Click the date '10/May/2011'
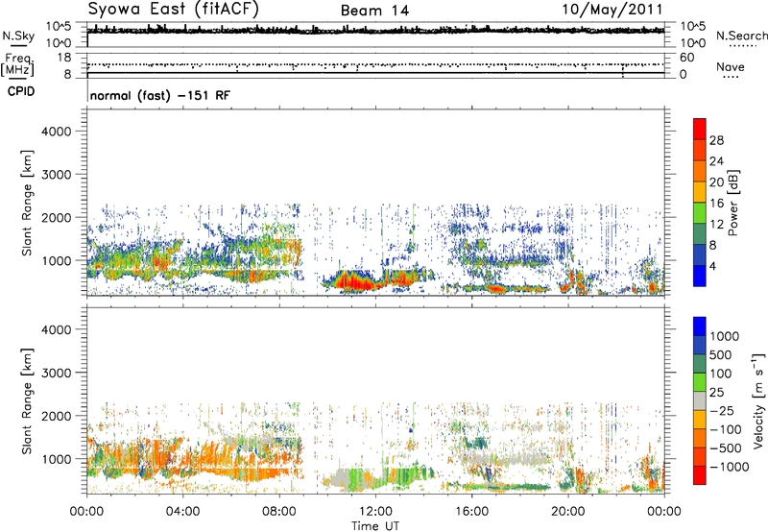The width and height of the screenshot is (768, 532). pos(612,10)
